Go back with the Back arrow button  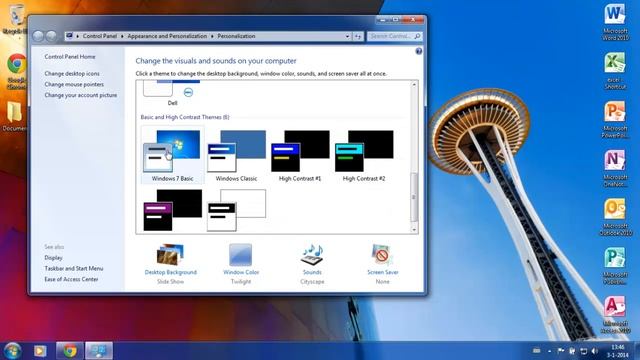point(38,36)
